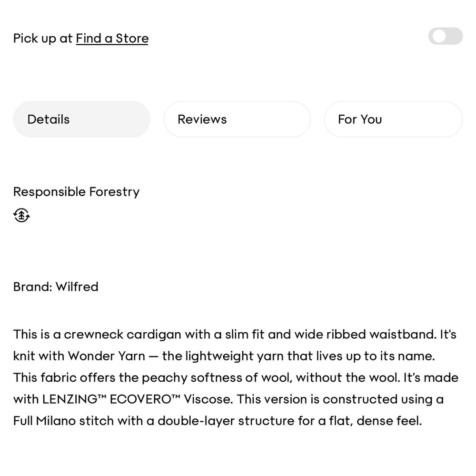The width and height of the screenshot is (476, 476).
Task: Toggle the store pickup switch on
Action: (446, 36)
